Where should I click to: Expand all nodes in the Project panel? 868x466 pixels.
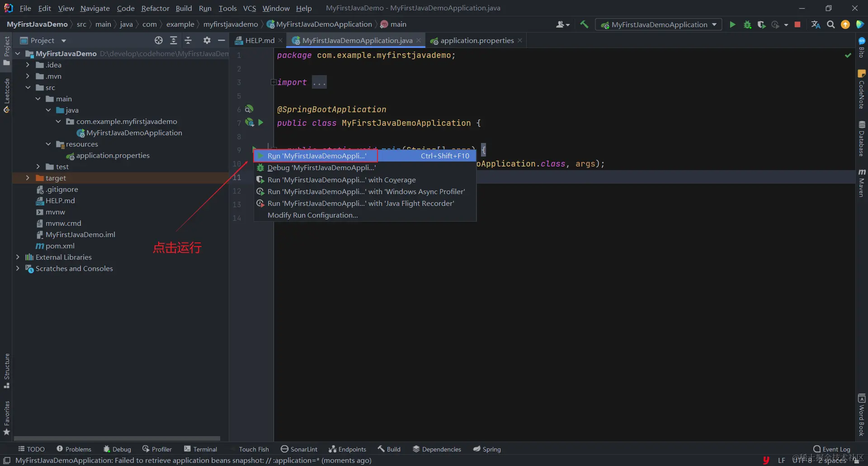[x=173, y=40]
